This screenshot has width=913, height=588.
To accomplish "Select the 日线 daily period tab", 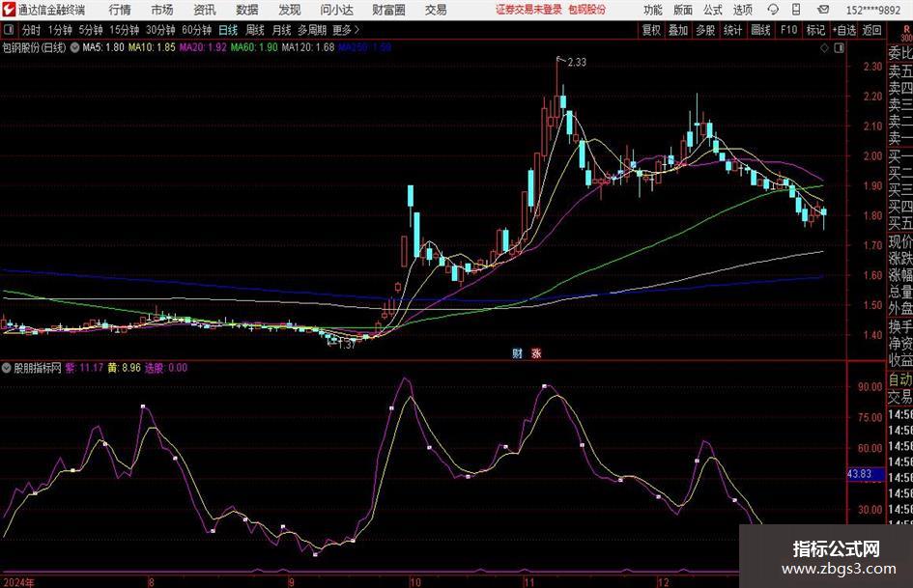I will click(x=228, y=30).
